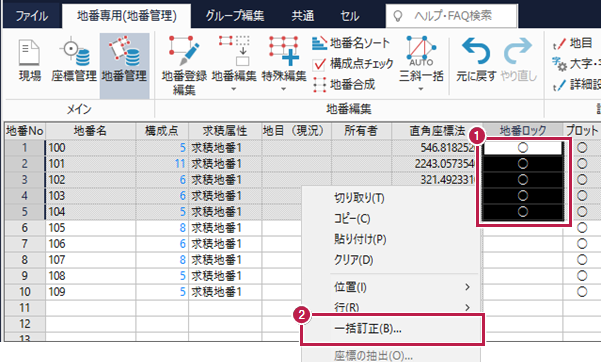The width and height of the screenshot is (601, 362).
Task: Toggle 地番ロック circle in row 1
Action: pos(523,148)
